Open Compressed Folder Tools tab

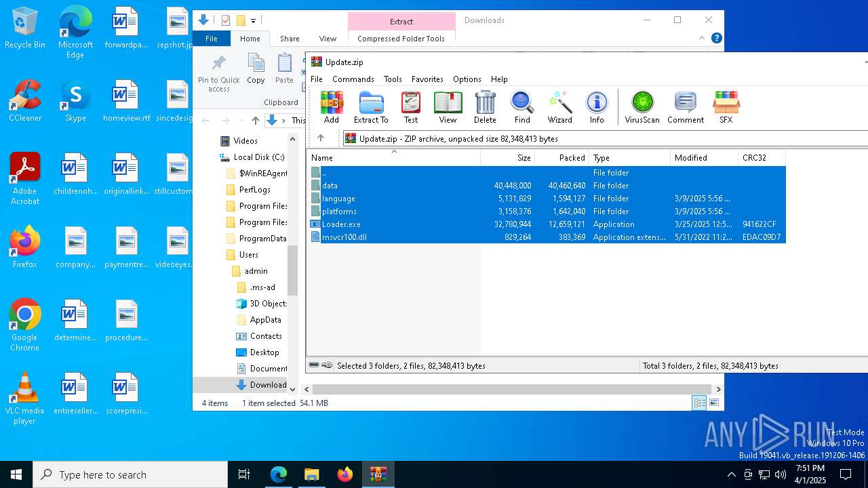point(401,39)
